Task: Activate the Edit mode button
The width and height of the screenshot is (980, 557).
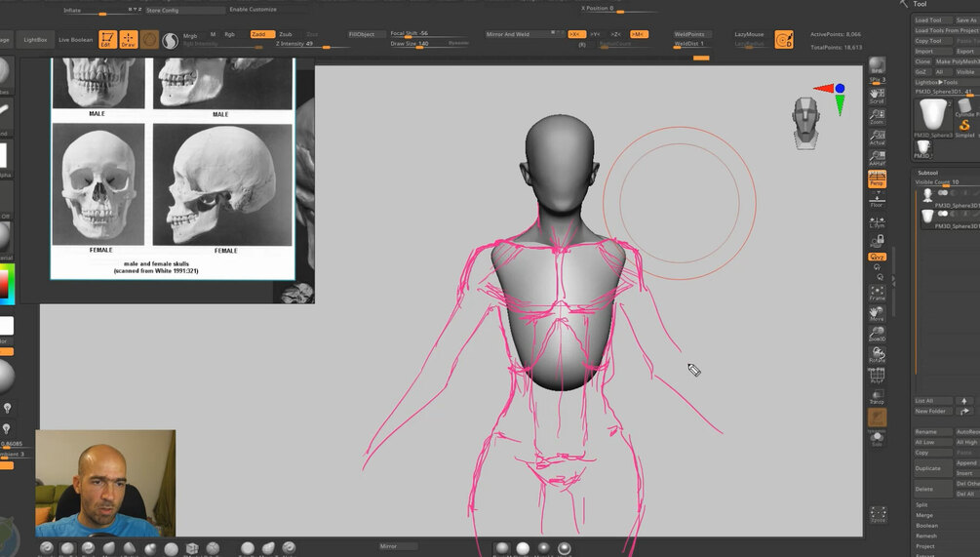Action: pyautogui.click(x=108, y=39)
